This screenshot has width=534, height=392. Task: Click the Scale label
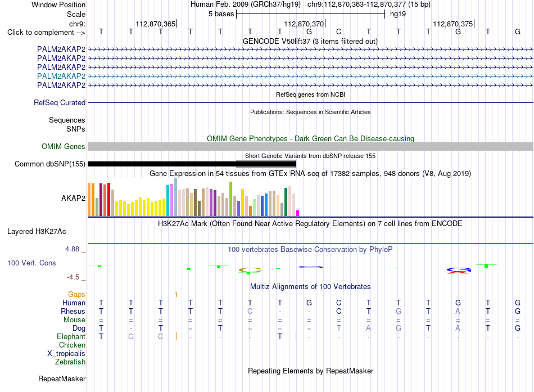(76, 14)
